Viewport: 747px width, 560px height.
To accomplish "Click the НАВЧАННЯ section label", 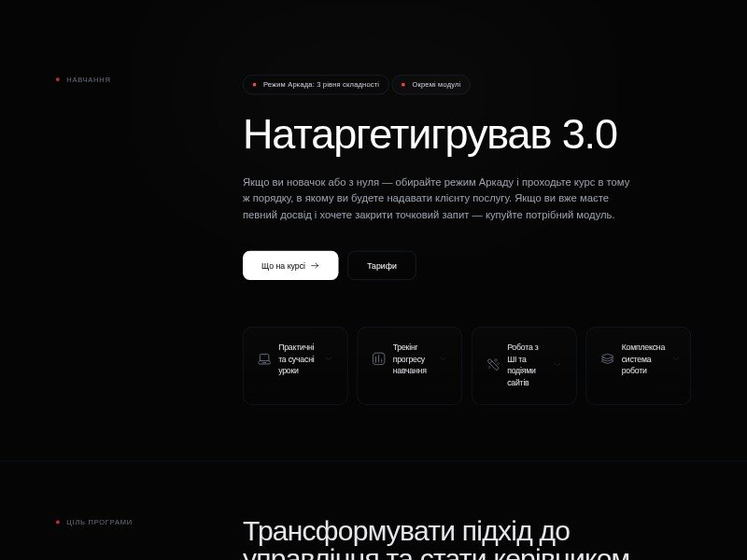I will (x=88, y=79).
